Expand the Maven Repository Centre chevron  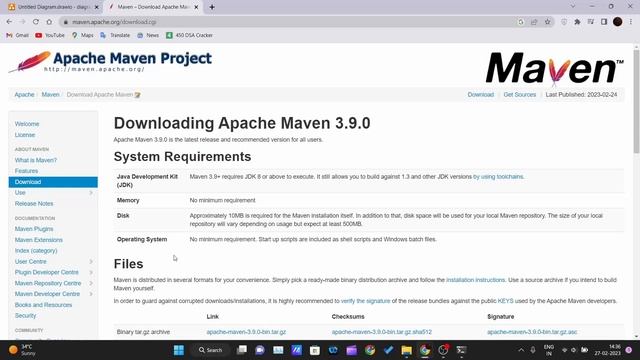click(x=91, y=283)
